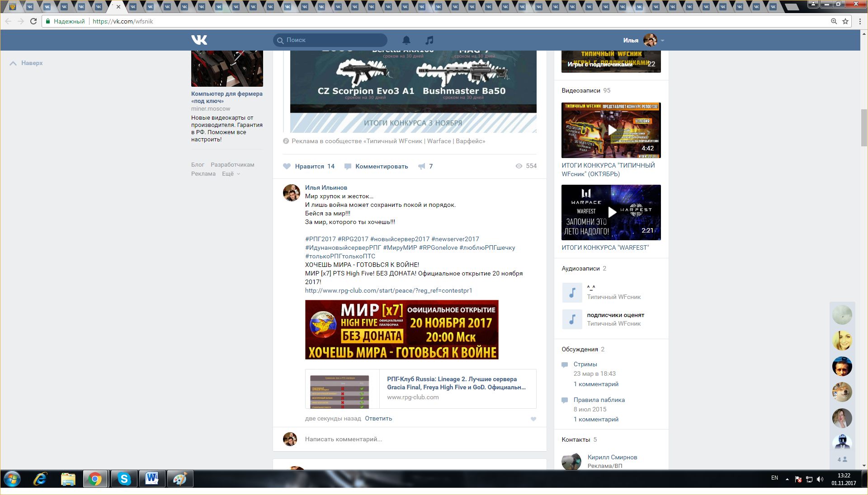
Task: Click Ответить under the comment
Action: [x=378, y=419]
